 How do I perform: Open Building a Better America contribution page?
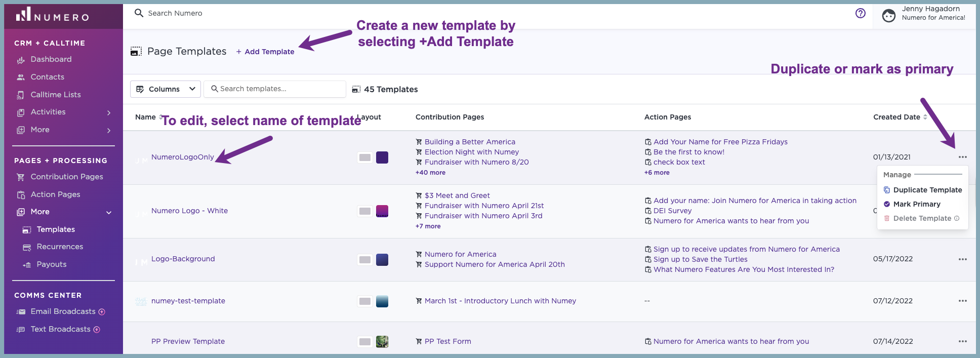[x=470, y=142]
